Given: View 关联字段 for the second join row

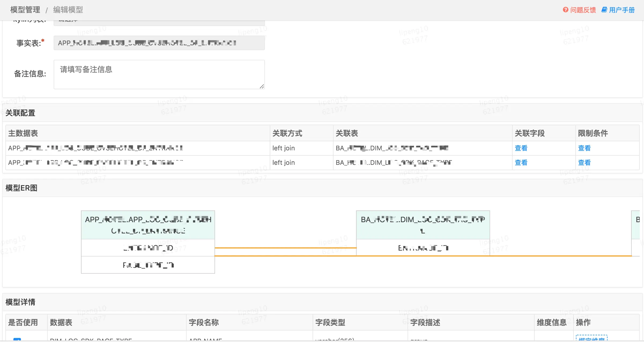Looking at the screenshot, I should (x=521, y=162).
